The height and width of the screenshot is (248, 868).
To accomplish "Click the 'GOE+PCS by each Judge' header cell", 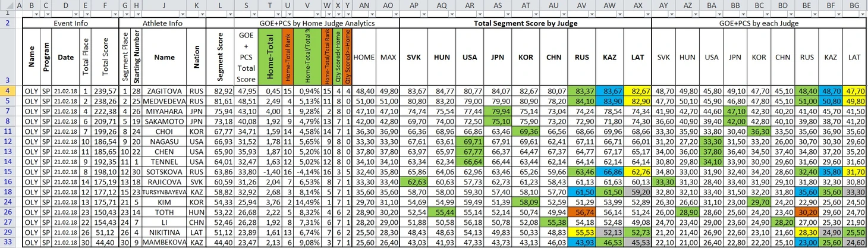I will click(x=759, y=23).
